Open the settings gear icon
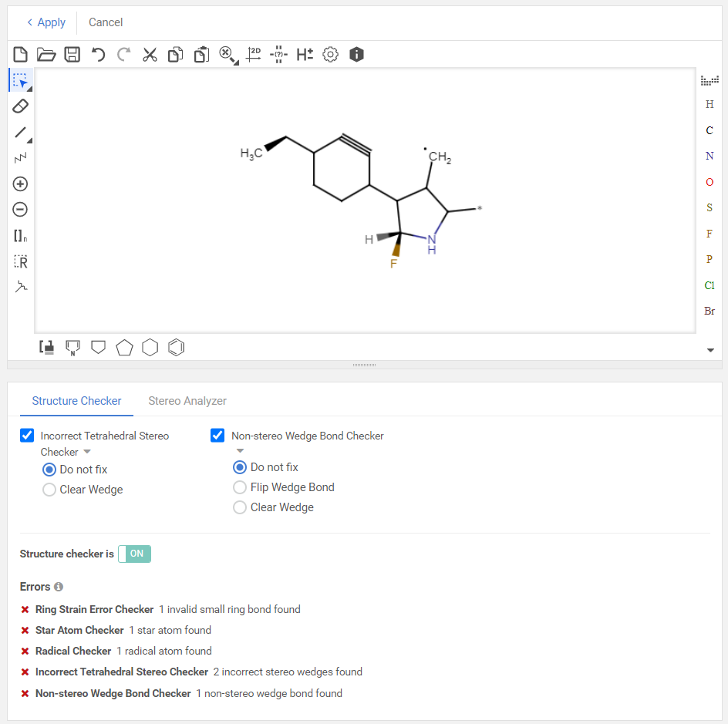 (330, 55)
